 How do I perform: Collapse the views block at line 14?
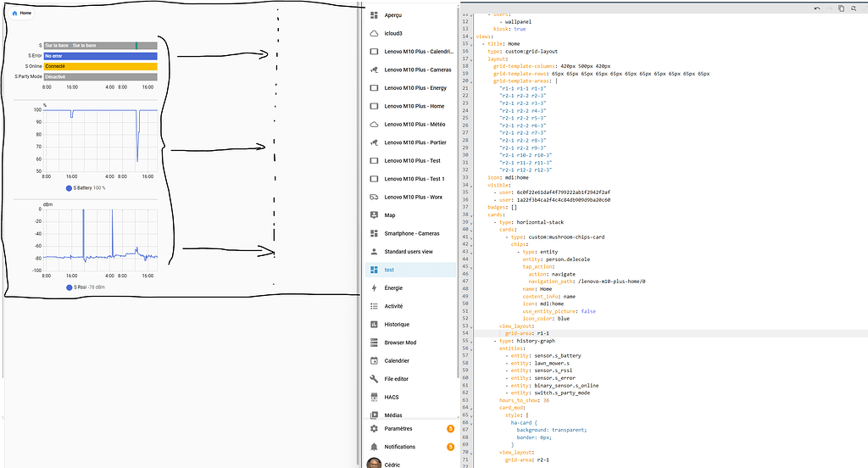click(471, 36)
